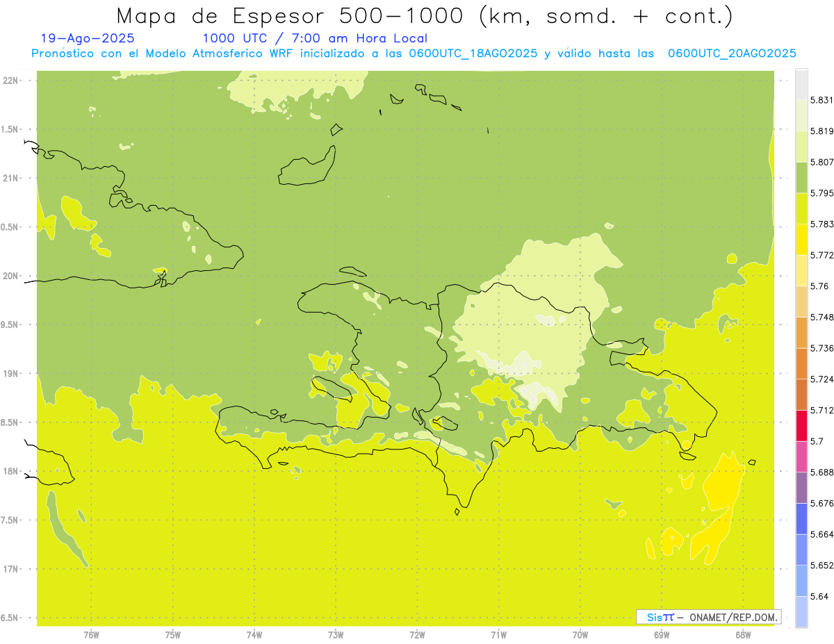Click the "73W" longitude label
This screenshot has width=834, height=644.
[x=336, y=634]
